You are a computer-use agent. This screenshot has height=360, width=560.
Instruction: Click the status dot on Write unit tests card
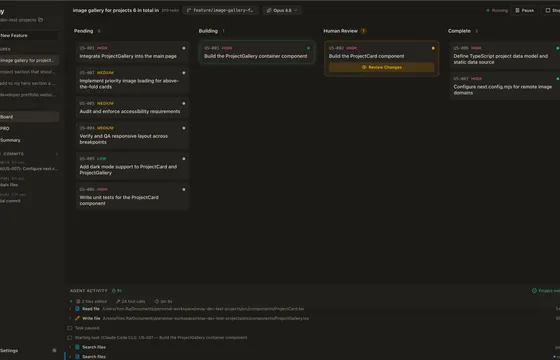point(184,189)
